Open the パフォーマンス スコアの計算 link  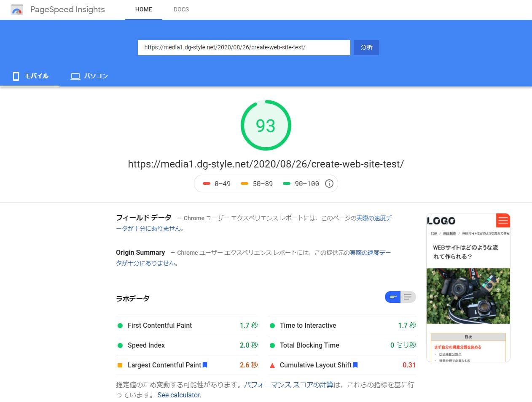coord(288,385)
